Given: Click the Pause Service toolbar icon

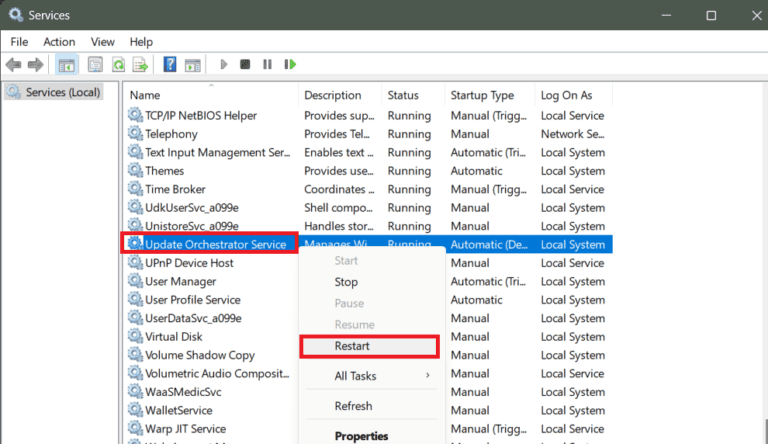Looking at the screenshot, I should [267, 65].
